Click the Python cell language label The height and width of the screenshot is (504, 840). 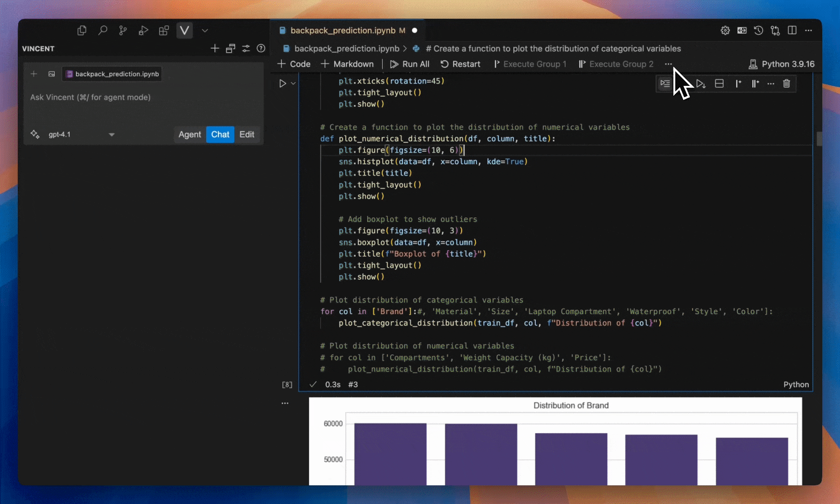pos(796,385)
